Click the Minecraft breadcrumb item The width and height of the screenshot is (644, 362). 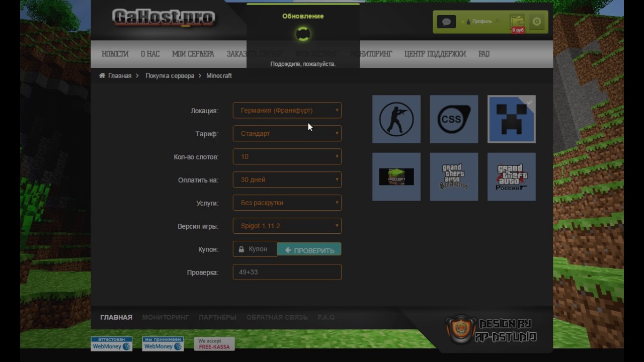pos(219,75)
